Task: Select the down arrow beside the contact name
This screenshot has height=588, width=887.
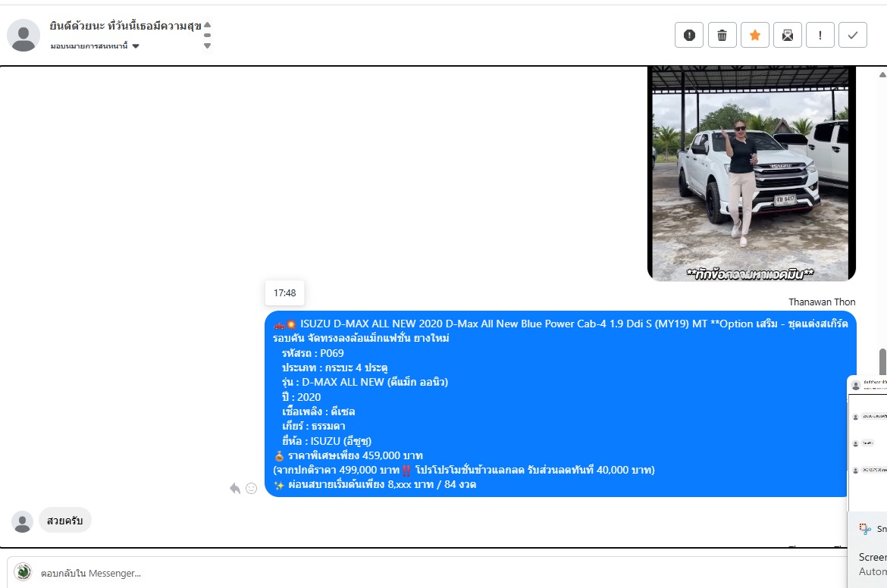Action: tap(208, 45)
